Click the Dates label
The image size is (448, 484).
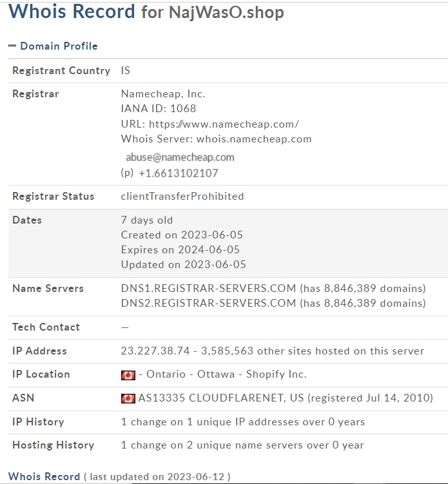click(x=27, y=220)
